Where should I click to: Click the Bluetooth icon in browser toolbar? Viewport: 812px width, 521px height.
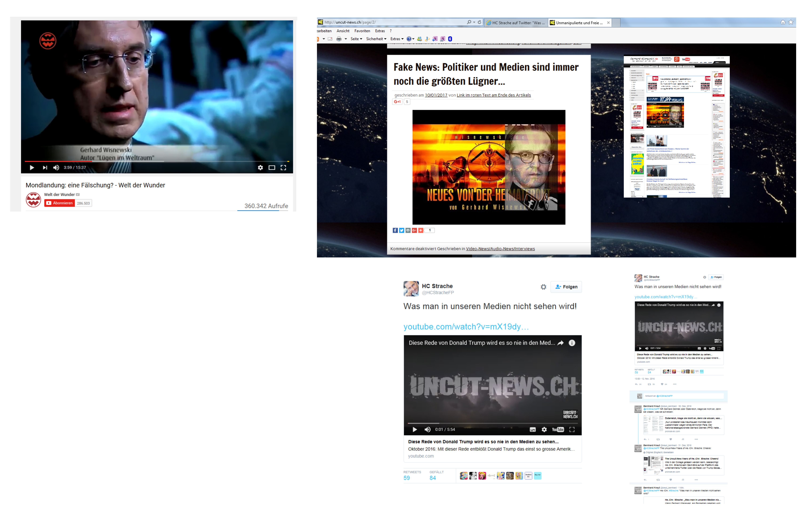[x=450, y=39]
